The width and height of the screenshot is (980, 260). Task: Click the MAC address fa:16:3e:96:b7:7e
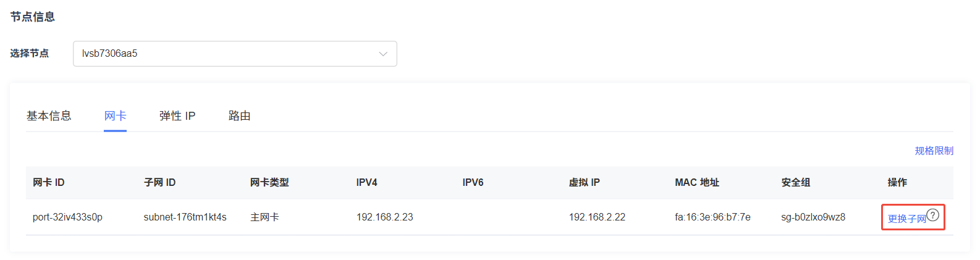tap(713, 217)
